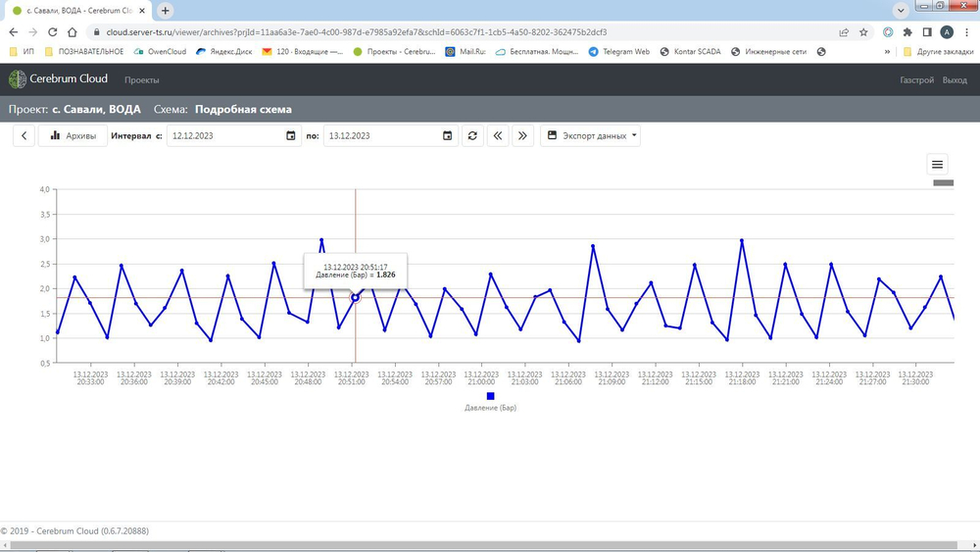The height and width of the screenshot is (552, 980).
Task: Click Выход to log out
Action: tap(955, 80)
